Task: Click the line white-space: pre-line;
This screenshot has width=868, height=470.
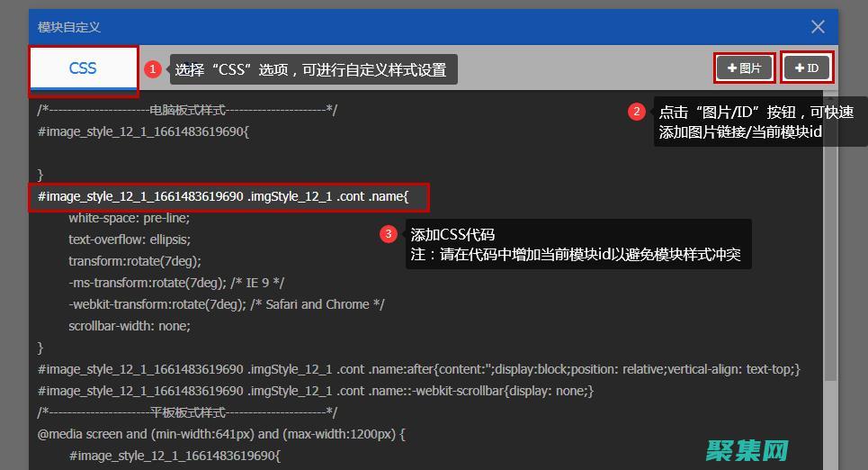Action: [x=129, y=219]
